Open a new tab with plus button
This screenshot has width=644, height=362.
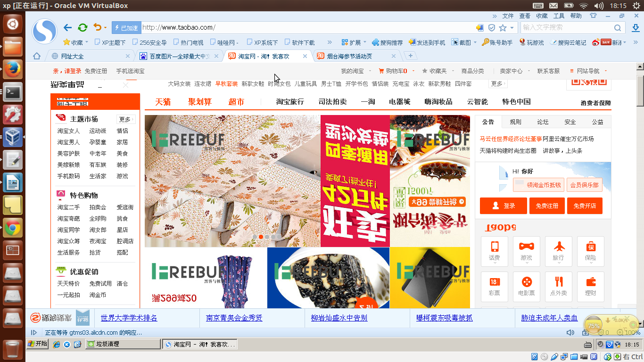410,56
